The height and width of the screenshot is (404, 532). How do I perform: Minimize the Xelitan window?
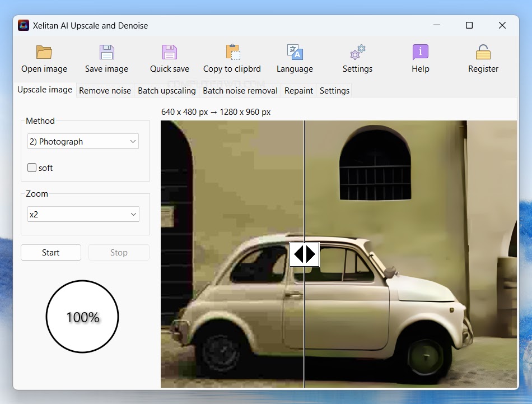tap(437, 25)
